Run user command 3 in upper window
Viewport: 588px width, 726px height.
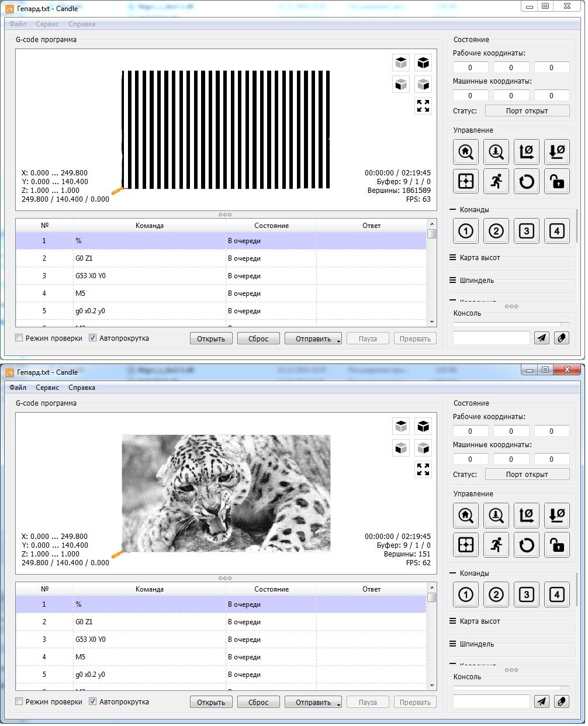coord(527,231)
